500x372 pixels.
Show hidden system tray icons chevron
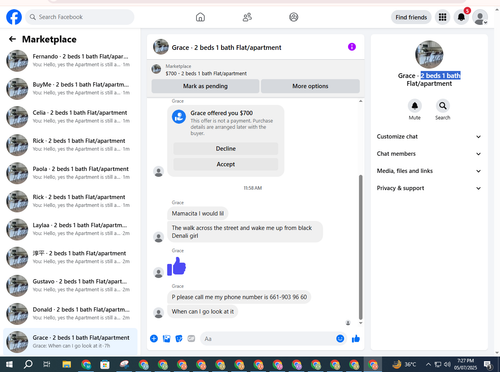[428, 364]
